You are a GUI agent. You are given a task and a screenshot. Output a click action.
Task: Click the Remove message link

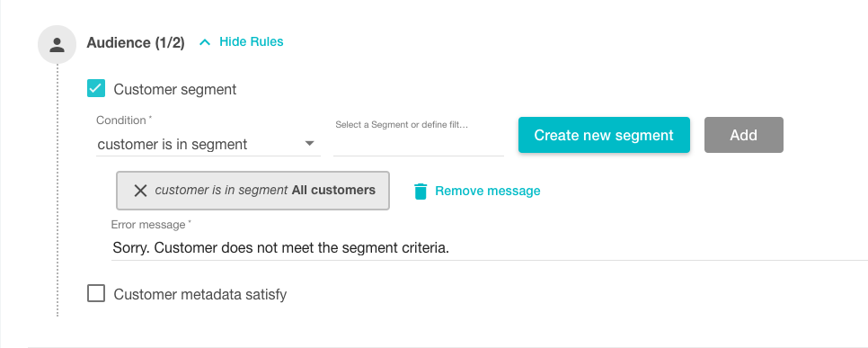coord(488,192)
